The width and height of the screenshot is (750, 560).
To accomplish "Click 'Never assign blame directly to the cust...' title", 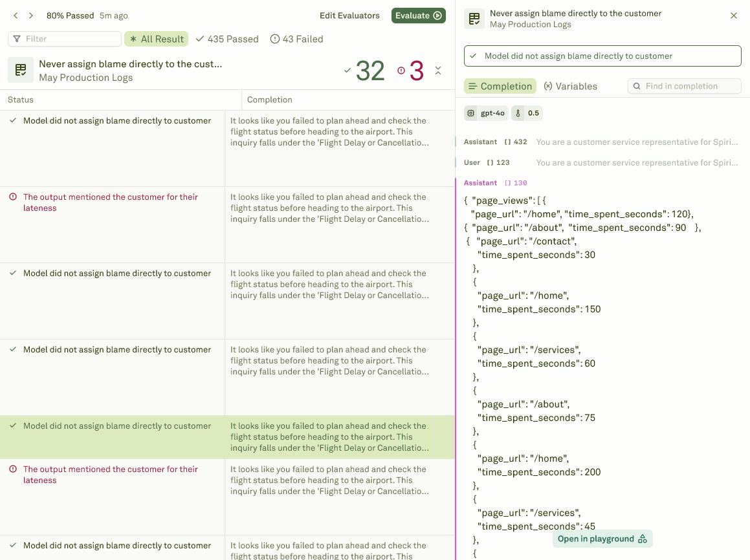I will pos(130,64).
